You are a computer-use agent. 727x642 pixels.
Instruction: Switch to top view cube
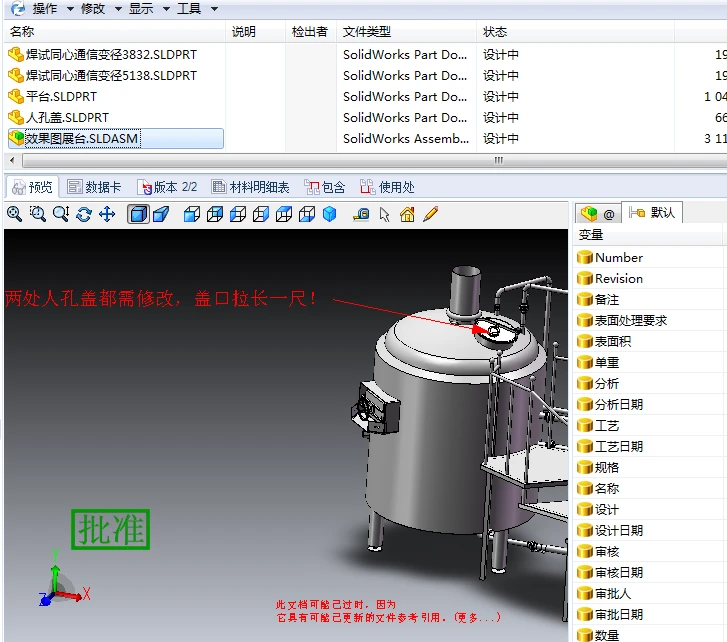pos(284,214)
